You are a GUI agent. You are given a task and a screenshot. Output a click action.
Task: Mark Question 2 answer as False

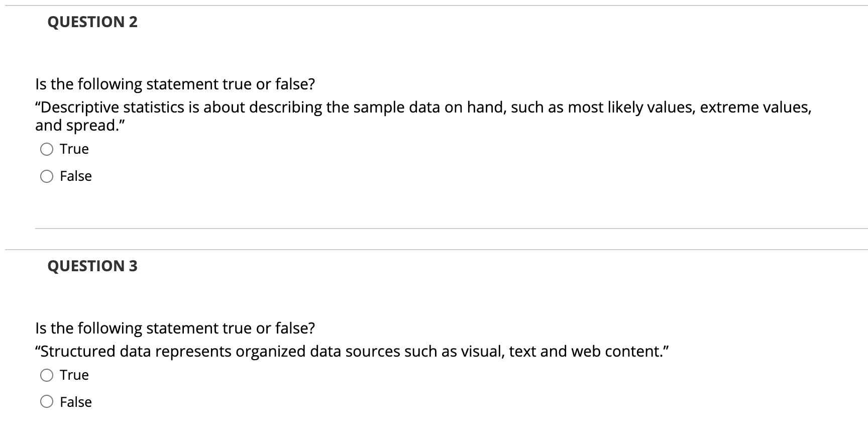click(x=46, y=176)
